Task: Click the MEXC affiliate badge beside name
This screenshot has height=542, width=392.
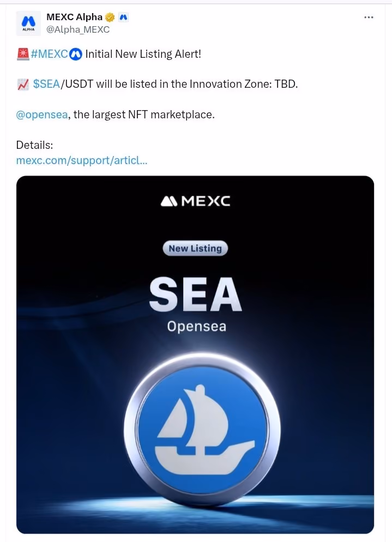Action: point(123,17)
